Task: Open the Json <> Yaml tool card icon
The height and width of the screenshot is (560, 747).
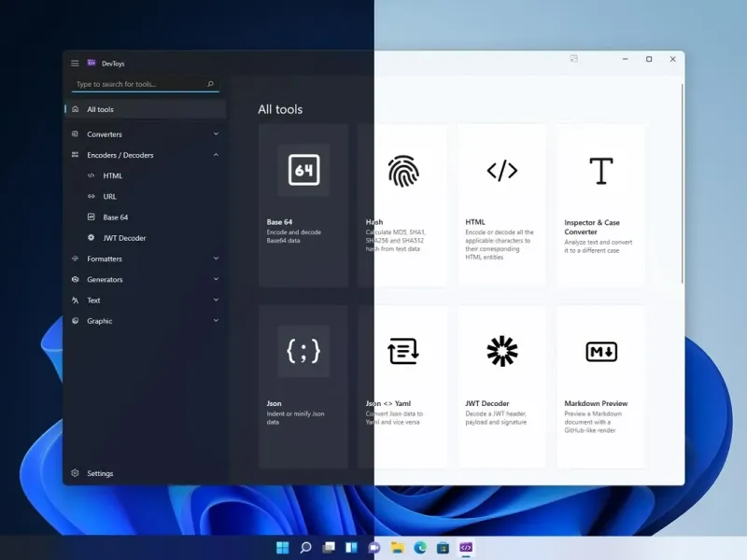Action: pyautogui.click(x=403, y=352)
